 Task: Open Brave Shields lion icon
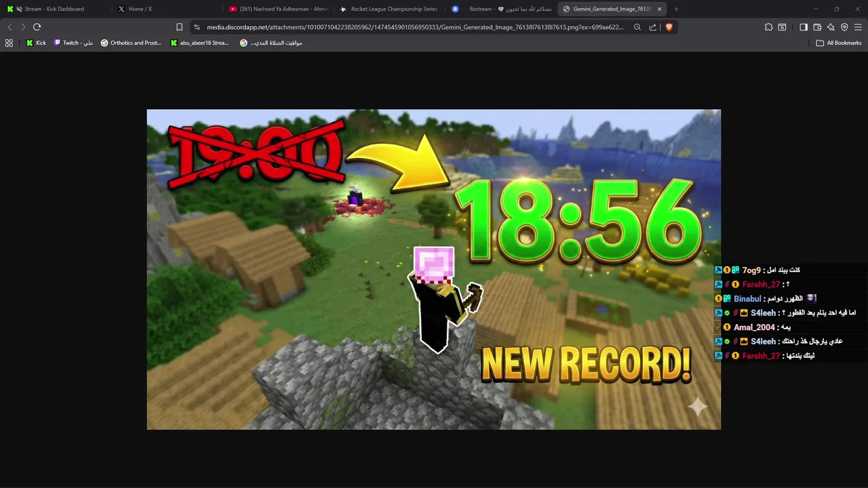click(x=669, y=27)
